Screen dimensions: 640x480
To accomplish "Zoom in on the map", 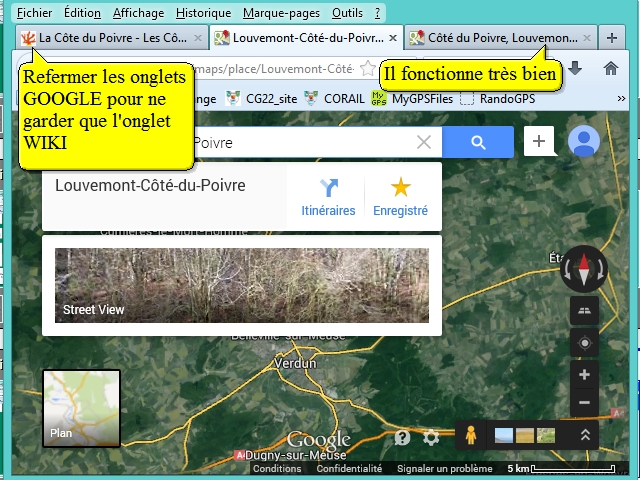I will pyautogui.click(x=584, y=374).
